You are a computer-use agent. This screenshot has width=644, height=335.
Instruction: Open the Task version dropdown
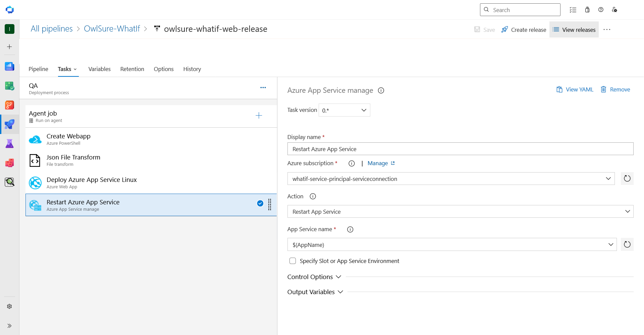[x=344, y=110]
